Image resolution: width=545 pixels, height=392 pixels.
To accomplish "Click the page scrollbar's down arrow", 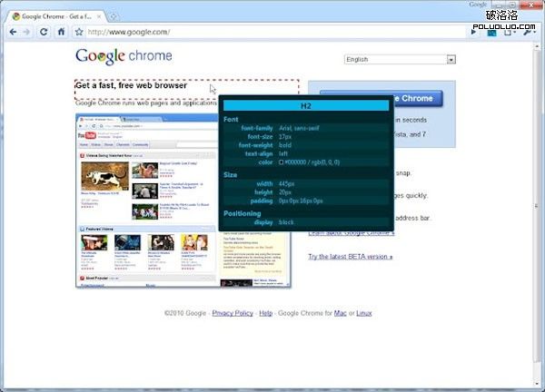I will tap(537, 384).
